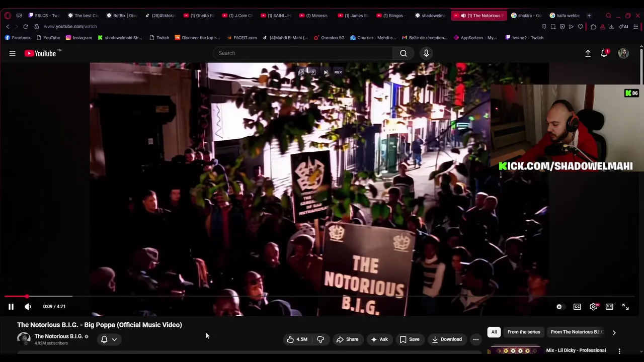Select the All filter chip
The image size is (644, 362).
pyautogui.click(x=494, y=332)
